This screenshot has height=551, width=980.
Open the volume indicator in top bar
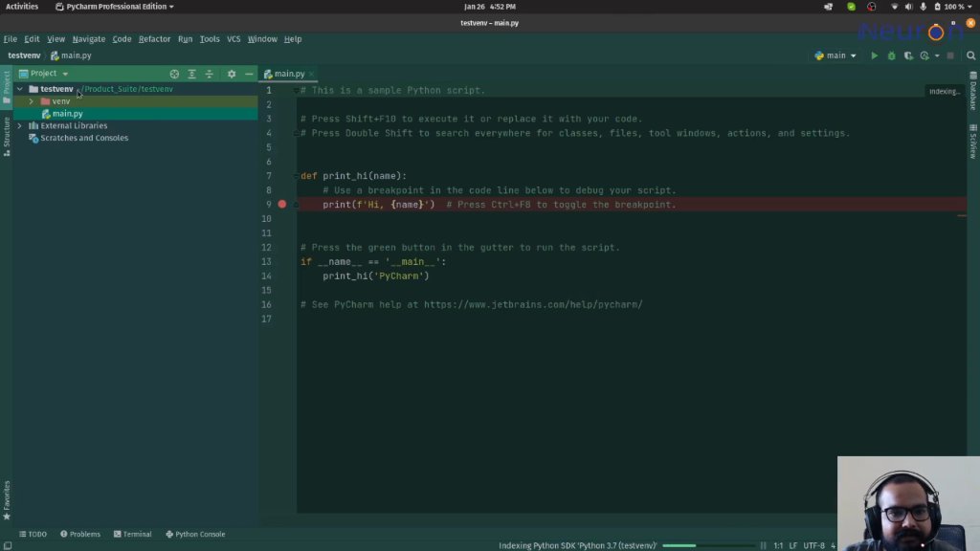coord(908,7)
